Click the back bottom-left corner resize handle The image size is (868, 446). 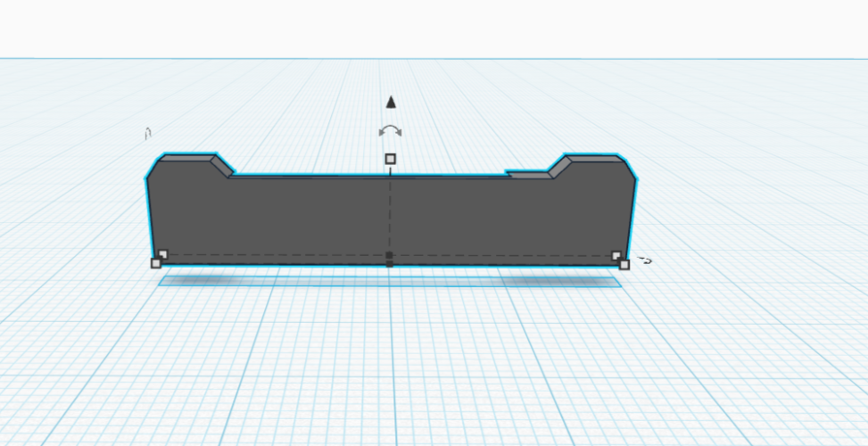pos(162,254)
